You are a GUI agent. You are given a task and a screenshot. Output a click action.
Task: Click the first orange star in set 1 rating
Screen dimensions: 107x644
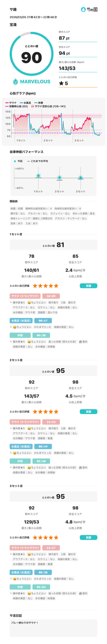coord(35,286)
